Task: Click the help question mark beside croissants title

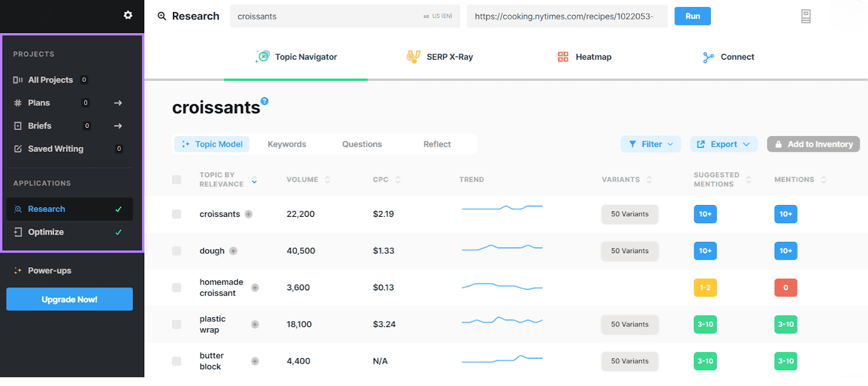Action: tap(265, 101)
